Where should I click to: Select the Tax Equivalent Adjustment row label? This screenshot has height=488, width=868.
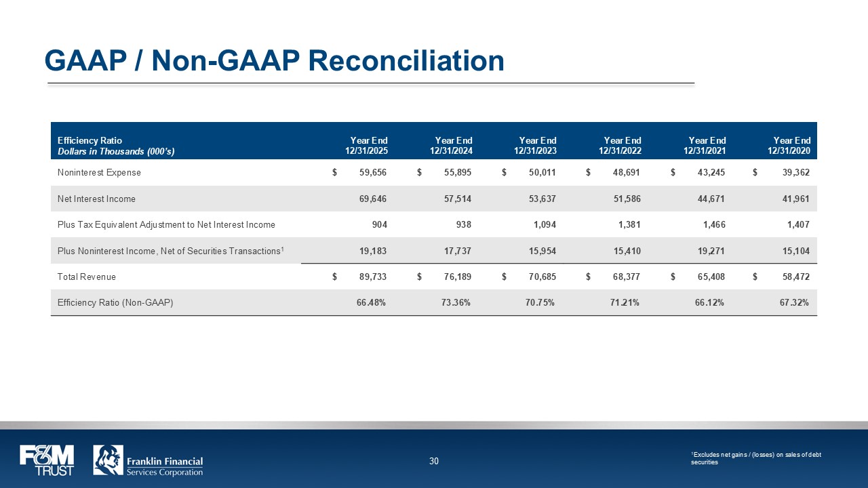tap(166, 224)
